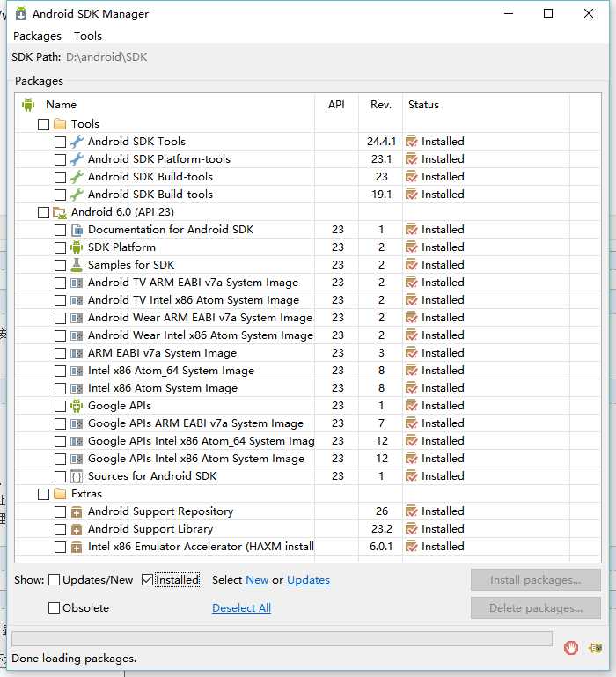Click the red stop icon in the status bar

tap(570, 648)
